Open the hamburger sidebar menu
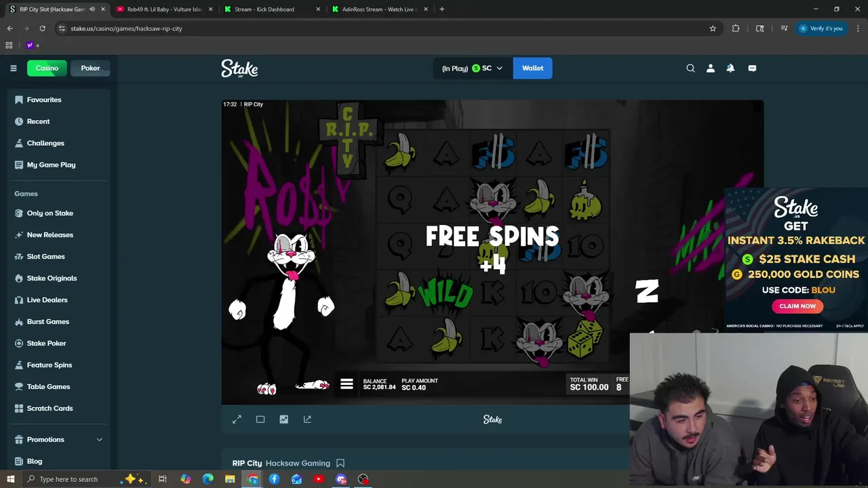868x488 pixels. pos(13,68)
